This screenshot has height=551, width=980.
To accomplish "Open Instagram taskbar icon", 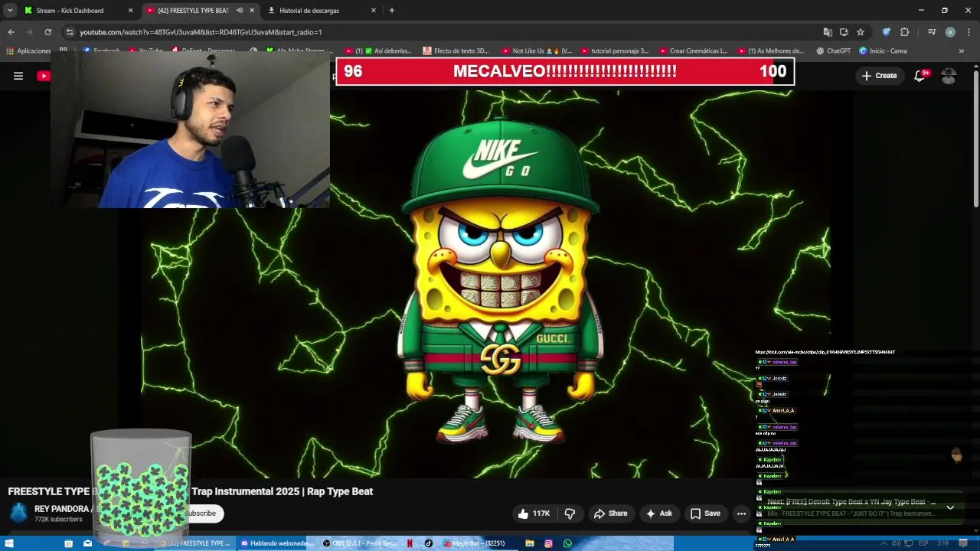I will click(548, 543).
